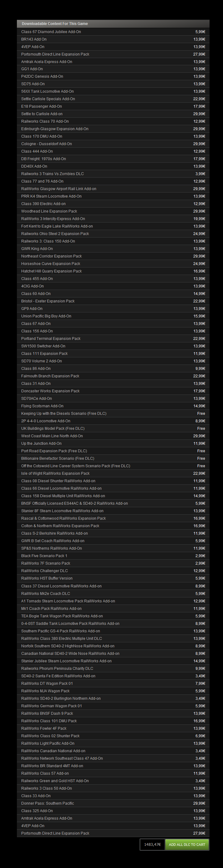Open Hatchet Hill Quarry Expansion Pack
This screenshot has height=868, width=223.
113,271
